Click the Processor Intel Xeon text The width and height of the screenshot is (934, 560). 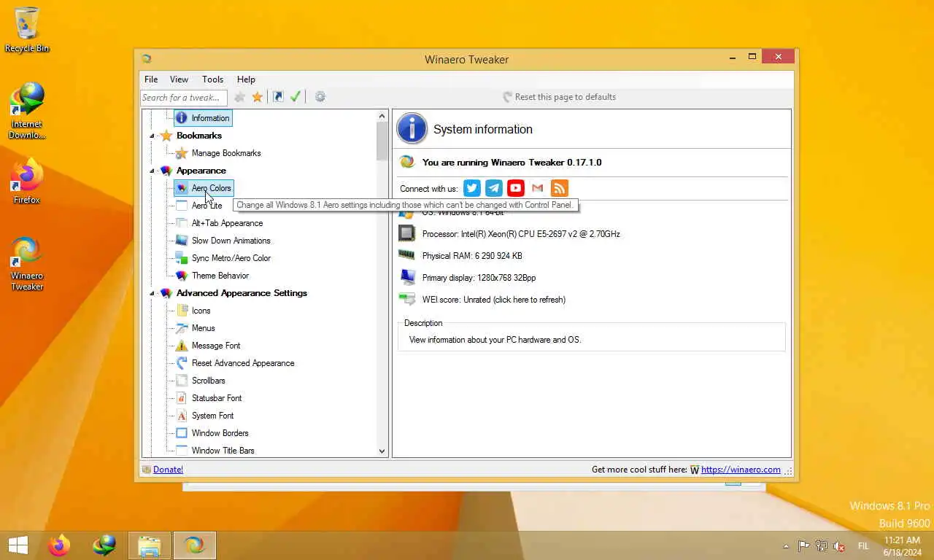tap(521, 234)
